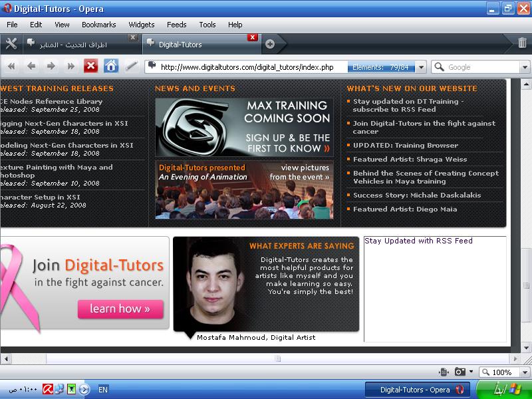This screenshot has height=399, width=532.
Task: Open 'UPDATED: Training Browser' link
Action: click(x=406, y=145)
